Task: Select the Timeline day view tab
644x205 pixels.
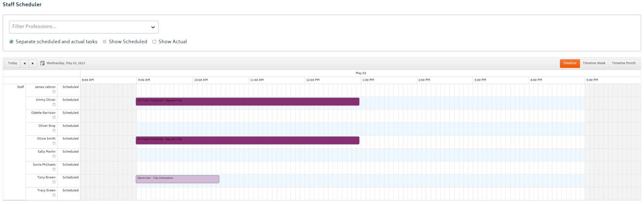Action: click(570, 63)
